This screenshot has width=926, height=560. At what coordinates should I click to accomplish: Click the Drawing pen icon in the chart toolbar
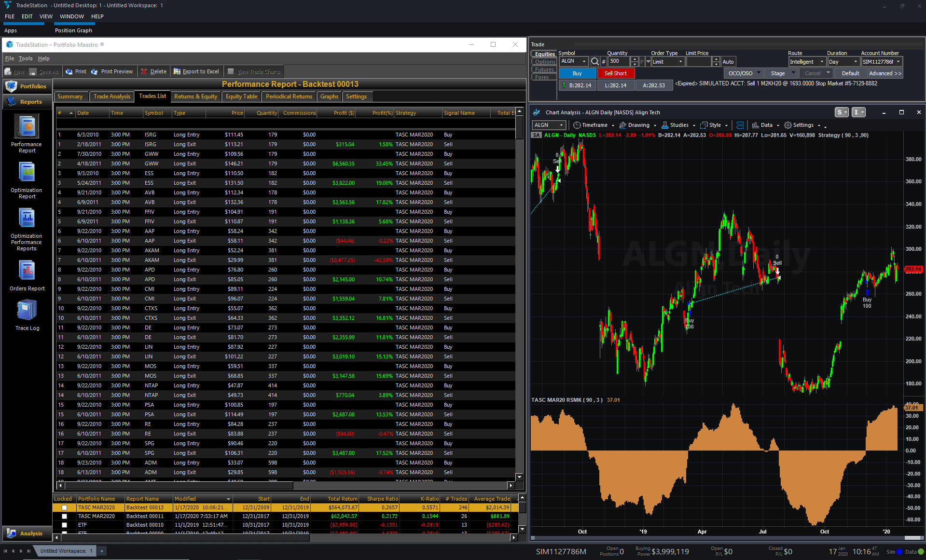pos(622,125)
